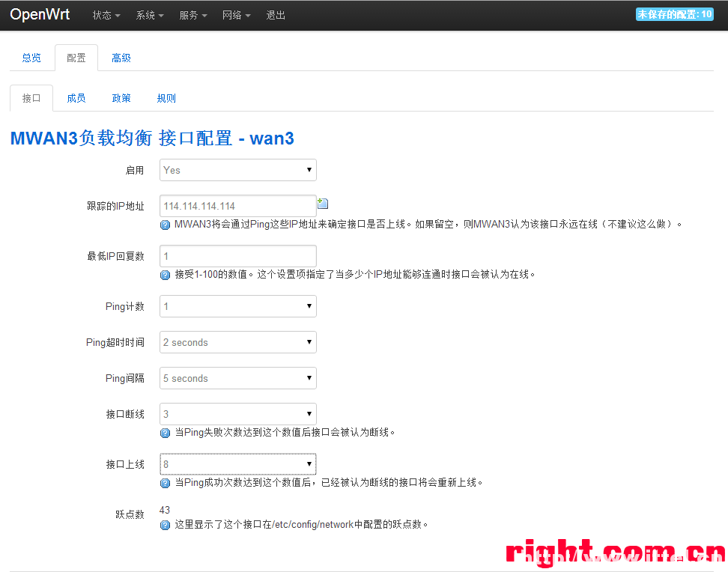Image resolution: width=728 pixels, height=572 pixels.
Task: Click help icon beside MWAN3 Ping description
Action: tap(165, 225)
